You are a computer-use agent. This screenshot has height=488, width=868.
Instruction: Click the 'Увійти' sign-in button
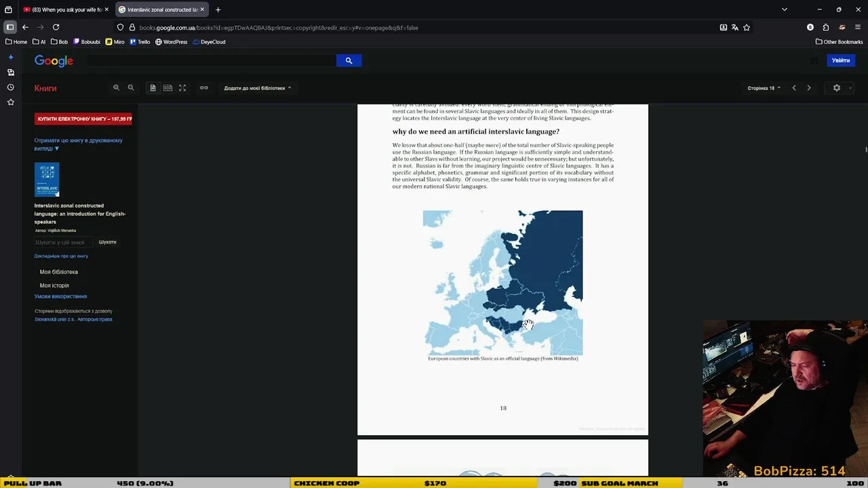841,60
